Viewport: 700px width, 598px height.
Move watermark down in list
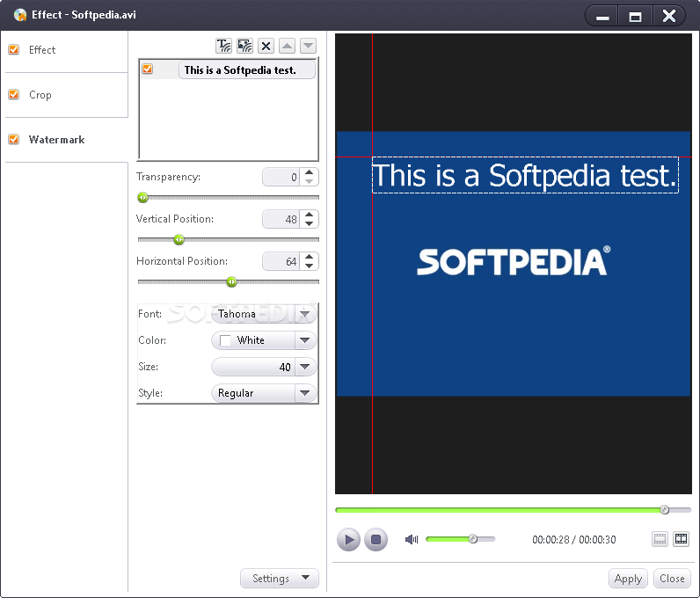[x=308, y=46]
